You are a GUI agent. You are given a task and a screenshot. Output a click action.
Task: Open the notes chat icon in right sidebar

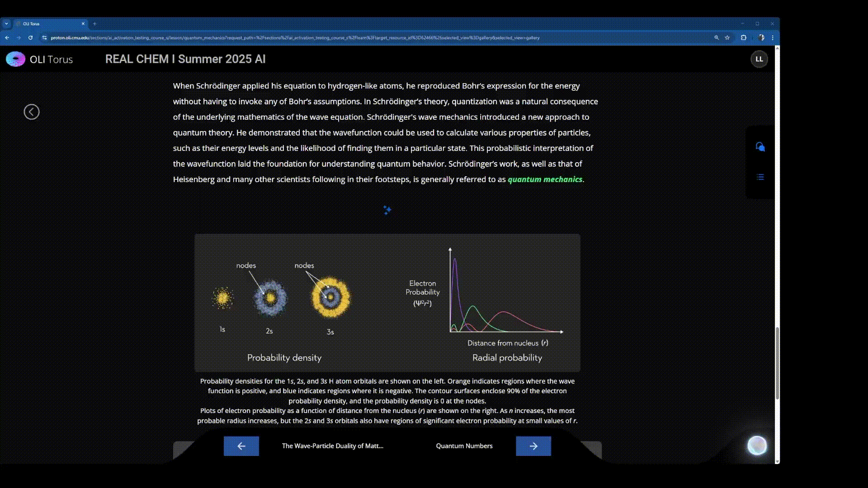760,147
